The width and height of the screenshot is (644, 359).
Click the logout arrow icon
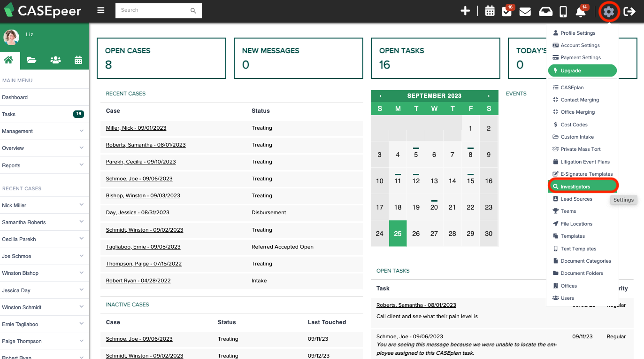pos(629,11)
